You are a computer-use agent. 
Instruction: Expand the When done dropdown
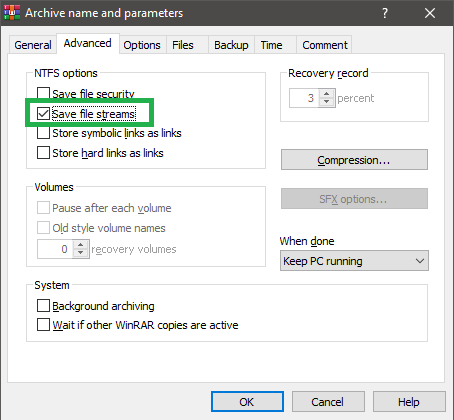(354, 261)
